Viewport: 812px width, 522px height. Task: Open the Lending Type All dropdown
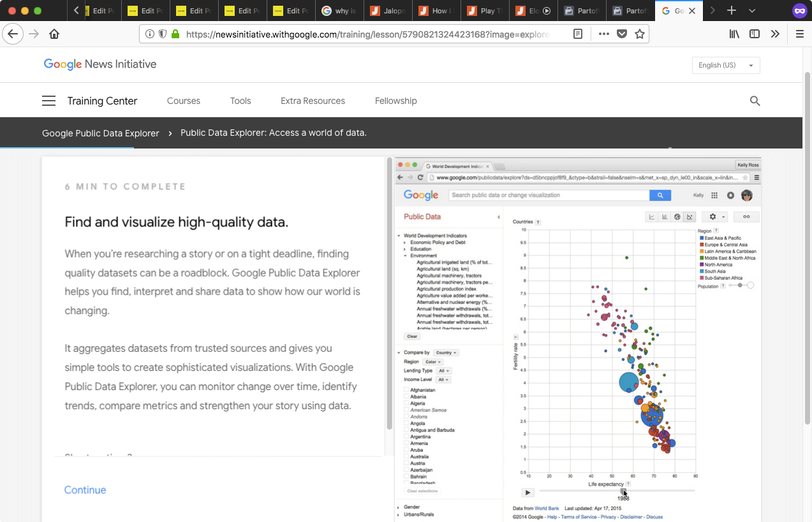tap(445, 370)
